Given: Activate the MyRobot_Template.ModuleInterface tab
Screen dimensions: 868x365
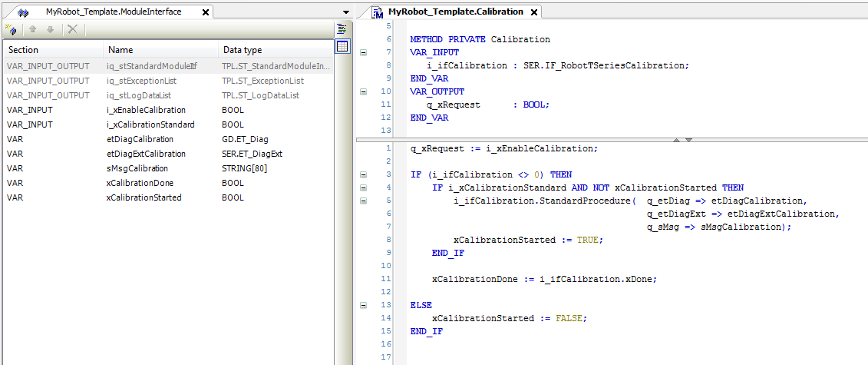Looking at the screenshot, I should 114,12.
